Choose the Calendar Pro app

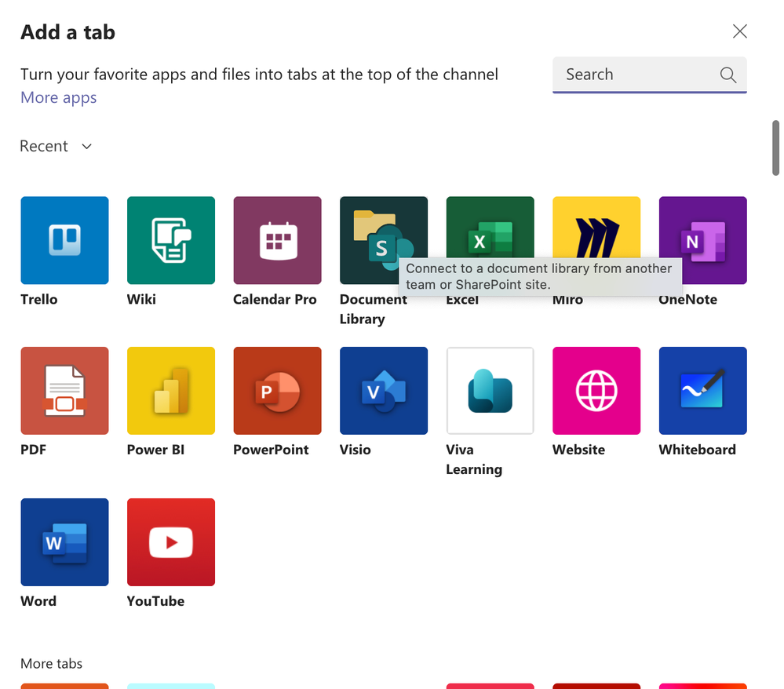[x=277, y=240]
